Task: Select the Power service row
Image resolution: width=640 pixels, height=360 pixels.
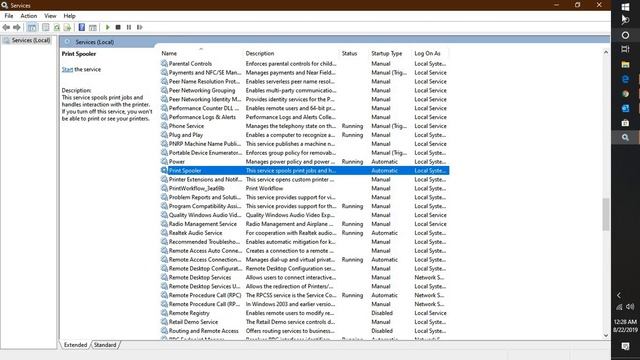Action: point(304,162)
